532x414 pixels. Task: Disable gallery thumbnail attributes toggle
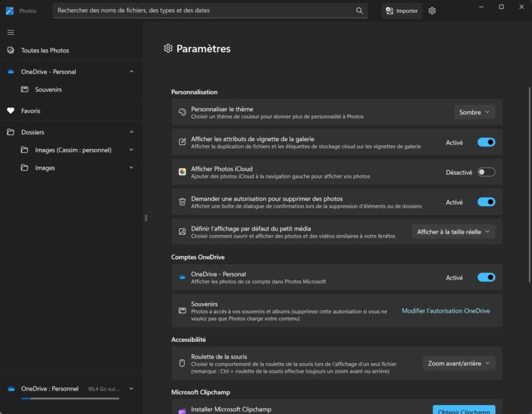click(x=486, y=142)
